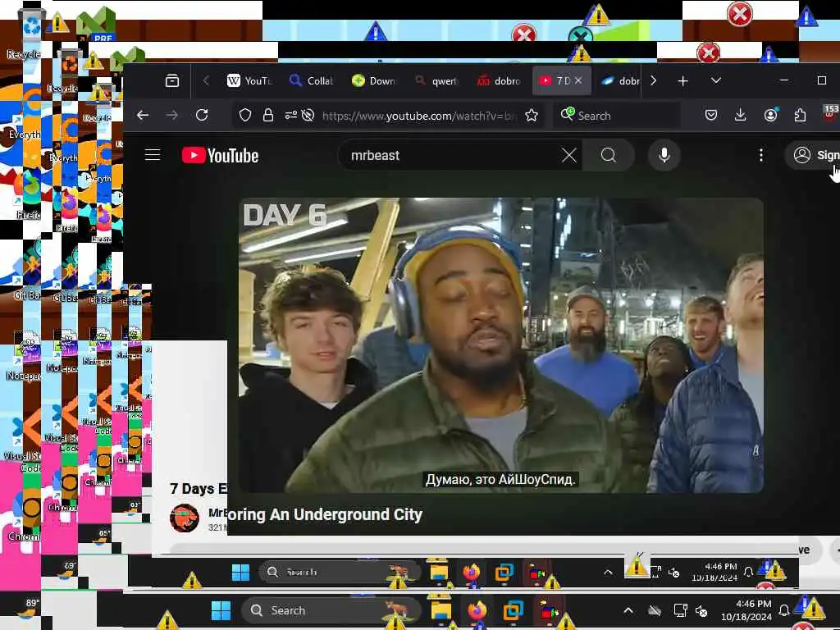Click the Russian subtitle text on video
840x630 pixels.
pyautogui.click(x=500, y=479)
